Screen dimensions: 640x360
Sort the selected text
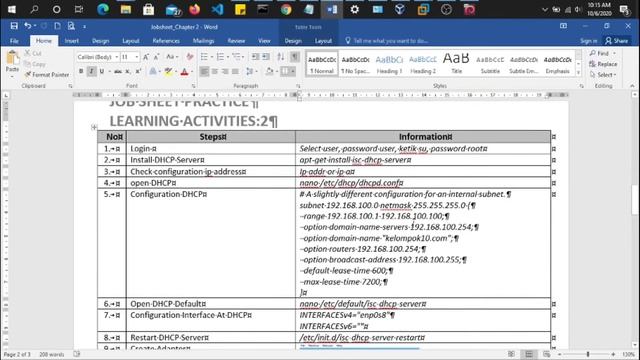click(281, 57)
